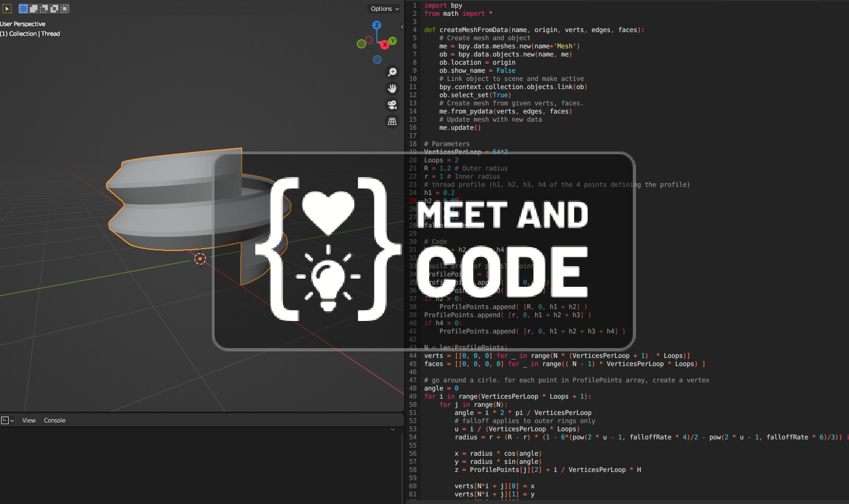Screen dimensions: 849x504
Task: Click the 'from math import *' line
Action: pos(458,14)
